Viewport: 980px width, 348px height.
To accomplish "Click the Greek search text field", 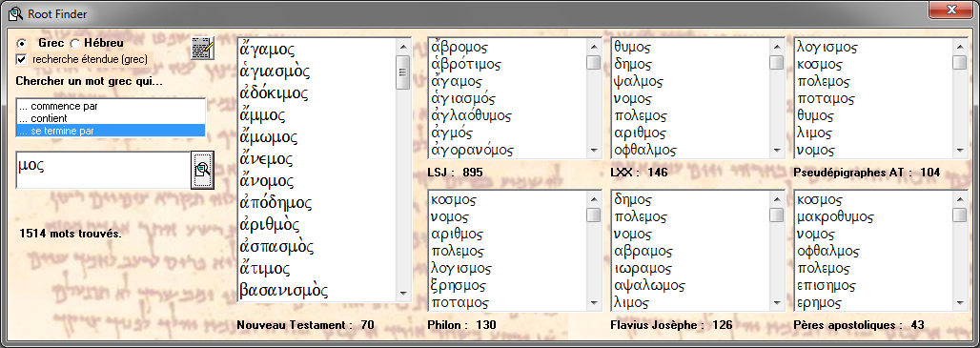I will [103, 170].
